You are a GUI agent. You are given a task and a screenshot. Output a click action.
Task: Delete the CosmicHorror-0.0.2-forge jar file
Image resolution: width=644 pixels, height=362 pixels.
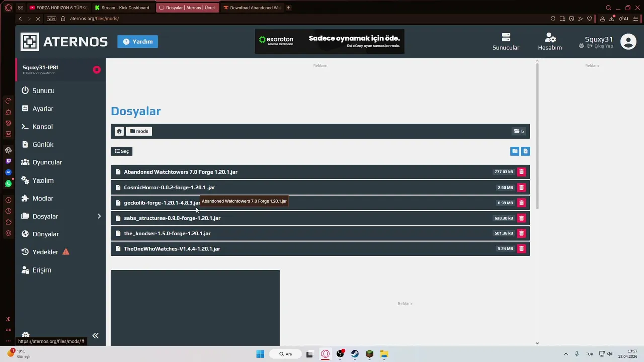coord(521,187)
